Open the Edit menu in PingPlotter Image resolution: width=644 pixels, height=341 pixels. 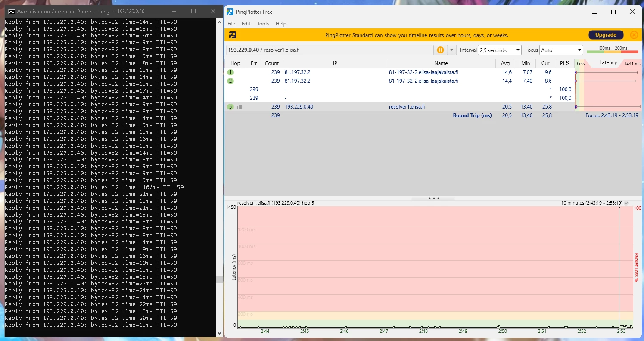(x=246, y=24)
